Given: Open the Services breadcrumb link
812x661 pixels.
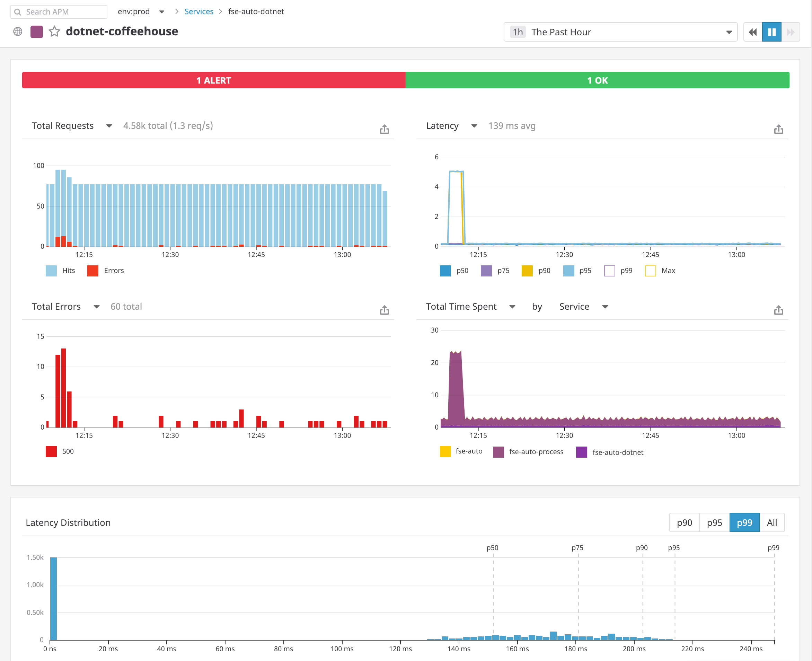Looking at the screenshot, I should click(199, 11).
